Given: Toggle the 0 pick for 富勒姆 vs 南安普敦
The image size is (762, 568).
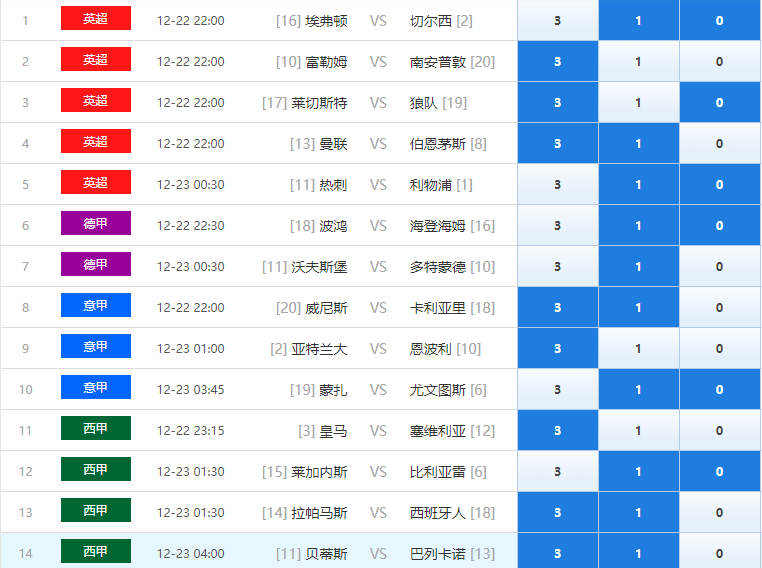Looking at the screenshot, I should (720, 61).
